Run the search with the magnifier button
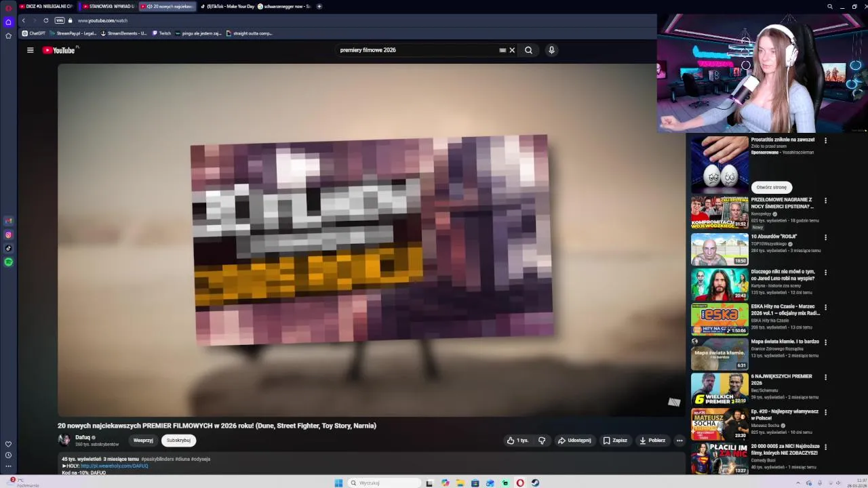Screen dimensions: 868x488 pyautogui.click(x=528, y=50)
